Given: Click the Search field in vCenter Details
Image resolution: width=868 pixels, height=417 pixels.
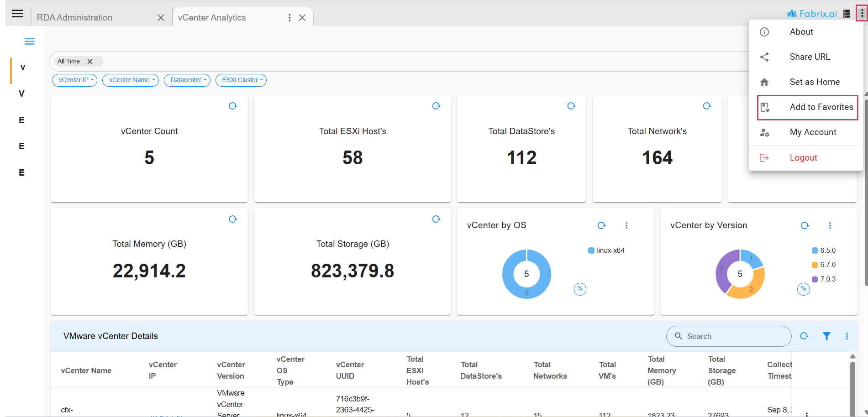Looking at the screenshot, I should (x=731, y=336).
